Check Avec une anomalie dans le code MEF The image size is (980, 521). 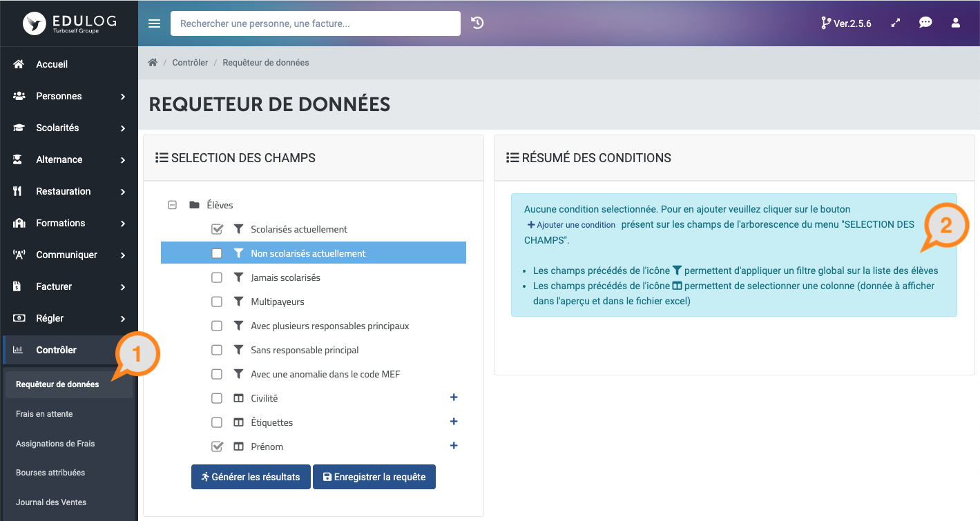click(x=217, y=374)
